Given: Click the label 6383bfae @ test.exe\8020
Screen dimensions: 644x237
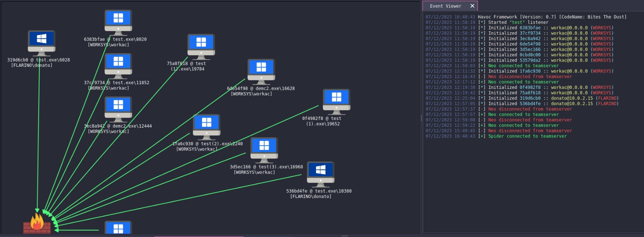Looking at the screenshot, I should (x=115, y=39).
